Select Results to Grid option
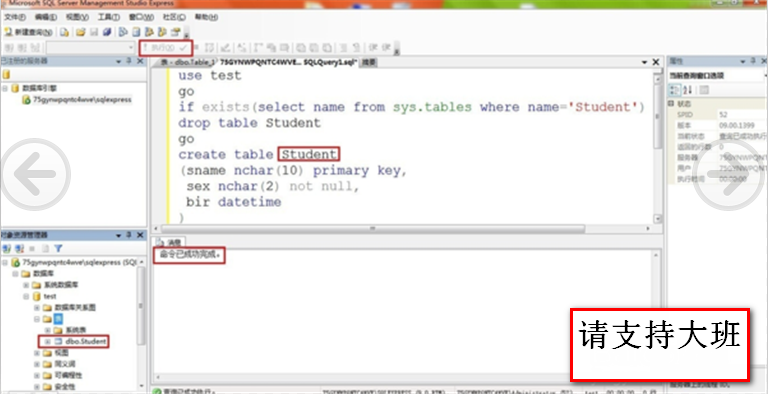The width and height of the screenshot is (768, 394). coord(313,48)
